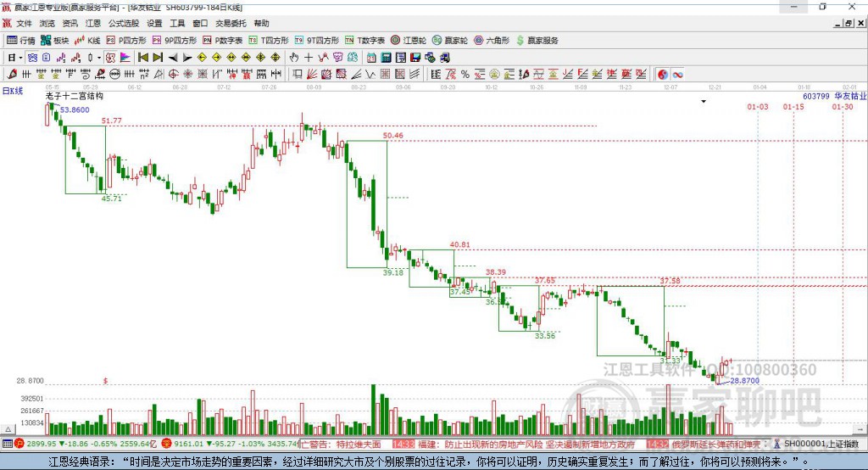Click the 01-15 date marker
The height and width of the screenshot is (470, 868).
pos(793,106)
